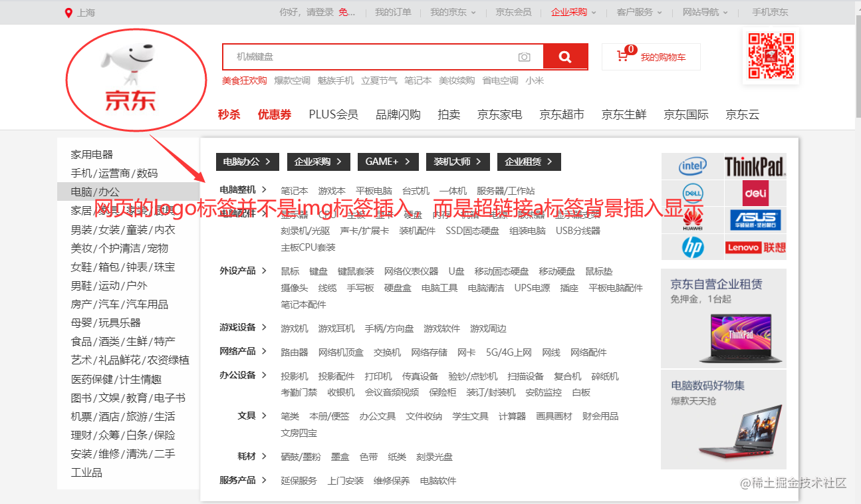Open the PLUS会员 navigation item

pyautogui.click(x=334, y=114)
